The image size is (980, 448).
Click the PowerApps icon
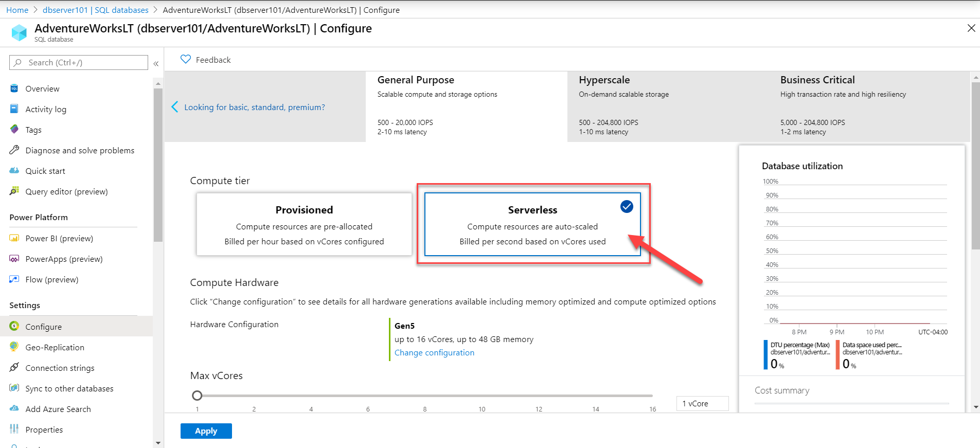click(x=14, y=259)
